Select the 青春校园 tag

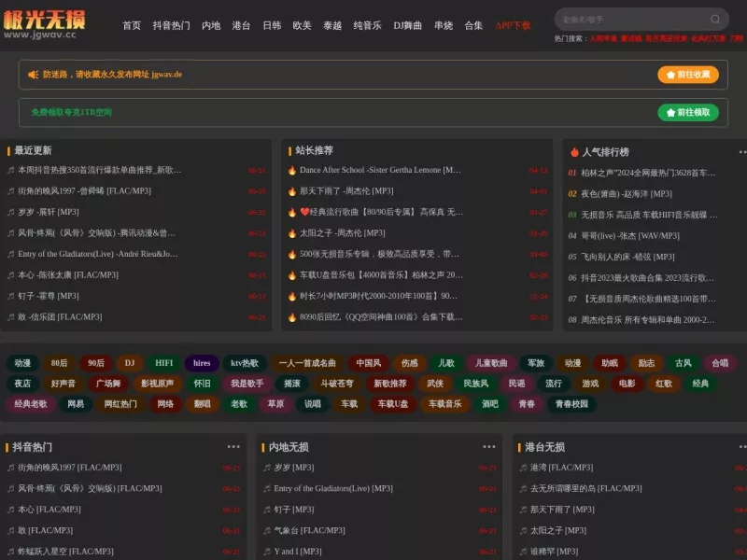[571, 404]
